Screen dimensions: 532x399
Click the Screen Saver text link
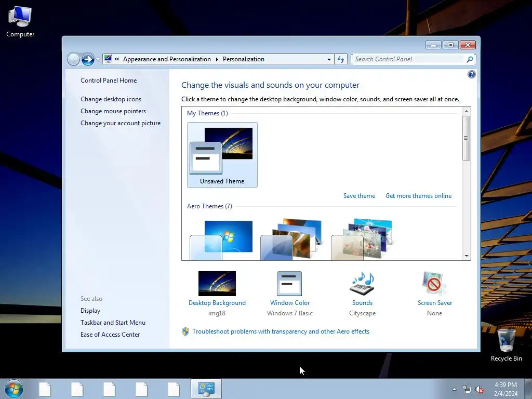coord(435,303)
